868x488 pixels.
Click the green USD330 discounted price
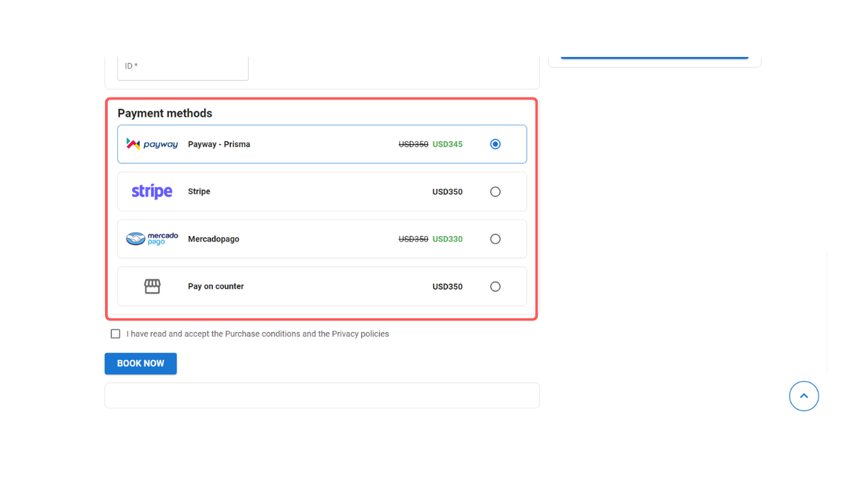448,239
